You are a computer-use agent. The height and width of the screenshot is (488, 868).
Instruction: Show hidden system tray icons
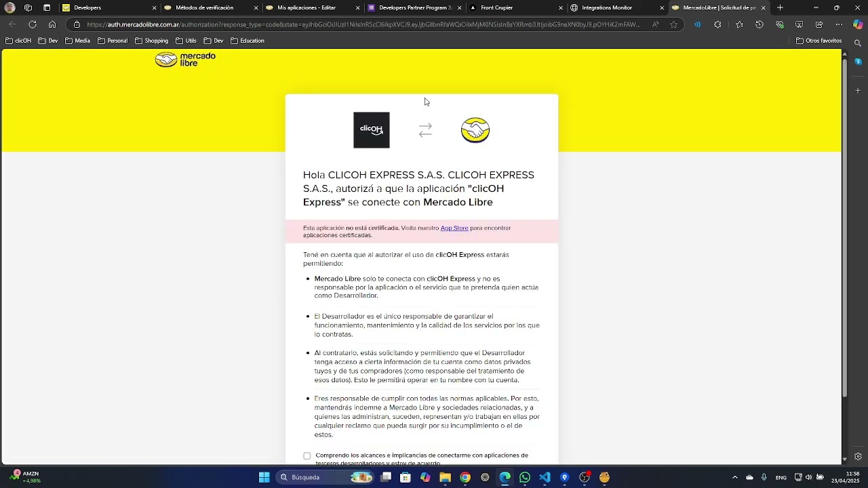click(x=734, y=478)
